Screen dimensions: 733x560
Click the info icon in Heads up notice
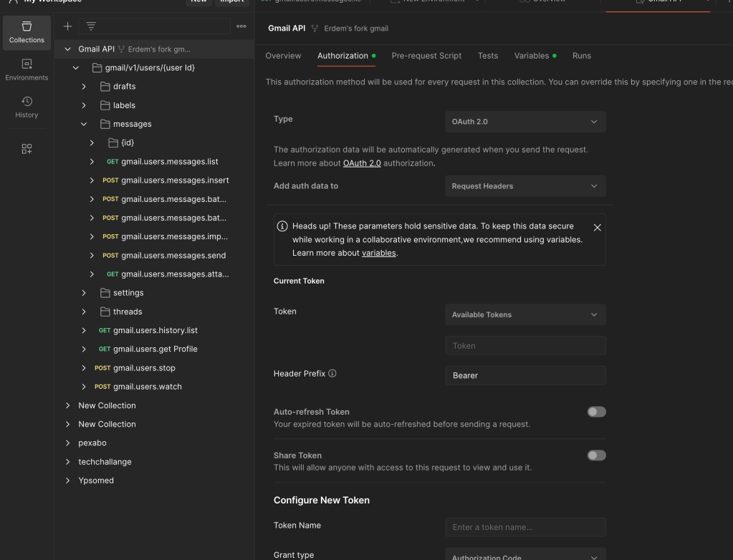click(x=282, y=226)
